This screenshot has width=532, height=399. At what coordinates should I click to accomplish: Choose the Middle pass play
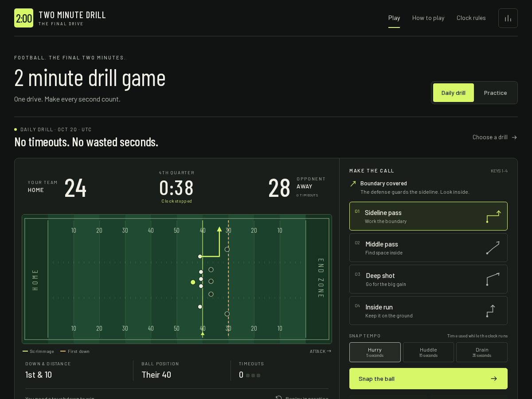(428, 248)
